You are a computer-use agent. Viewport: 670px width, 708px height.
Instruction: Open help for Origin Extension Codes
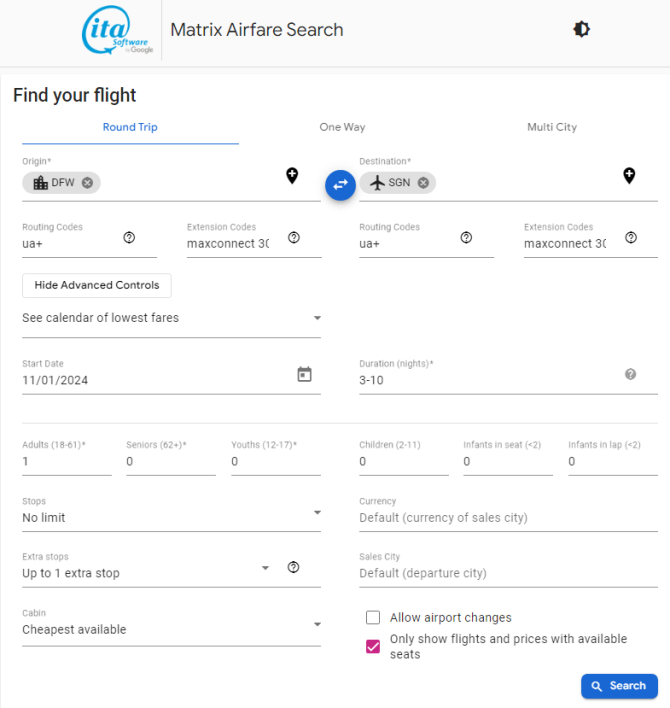click(x=294, y=237)
